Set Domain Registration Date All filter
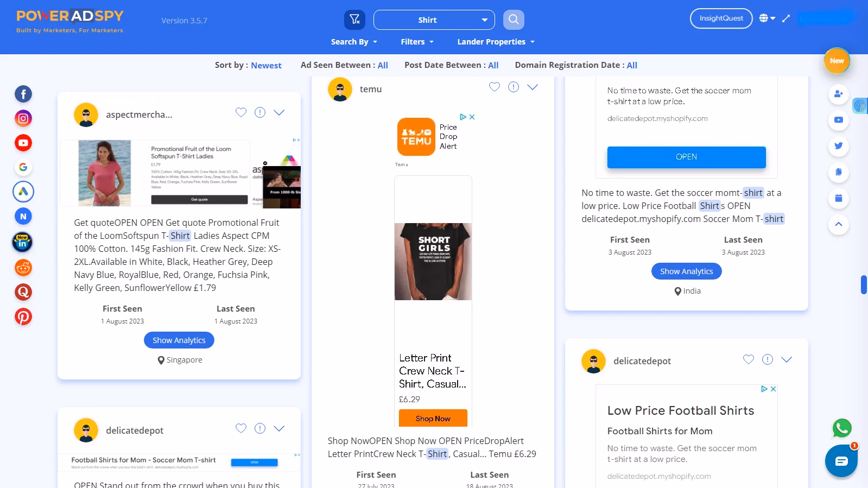This screenshot has width=868, height=488. click(632, 66)
